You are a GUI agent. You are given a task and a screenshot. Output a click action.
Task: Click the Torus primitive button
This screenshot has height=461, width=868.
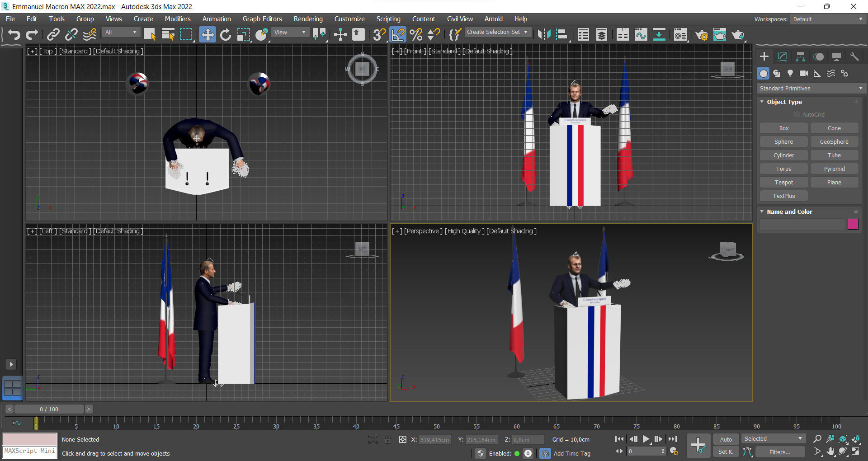[783, 169]
